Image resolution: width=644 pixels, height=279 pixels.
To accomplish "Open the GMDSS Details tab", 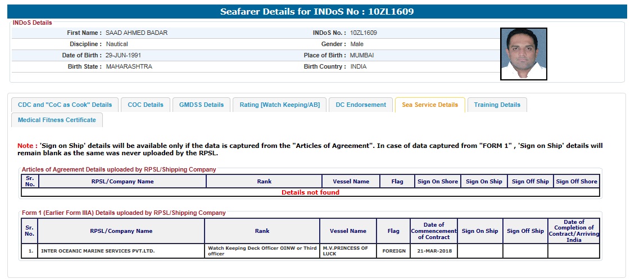I will [201, 105].
